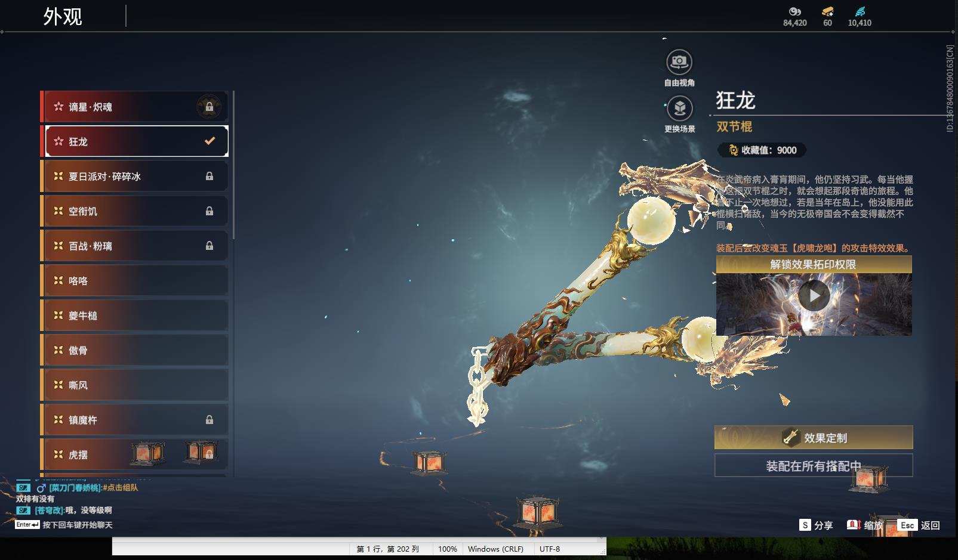The height and width of the screenshot is (560, 958).
Task: Select the 虎摆 skin row
Action: pyautogui.click(x=135, y=454)
